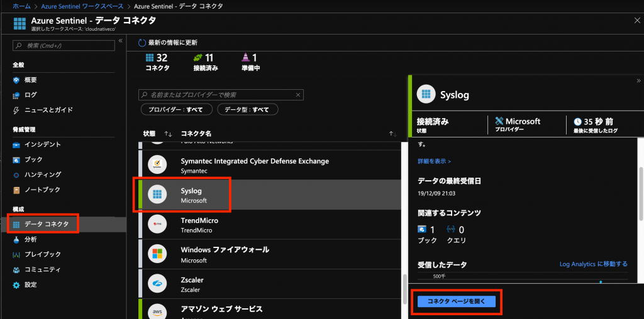Open the ブック workbook icon
The height and width of the screenshot is (319, 644).
coord(16,160)
